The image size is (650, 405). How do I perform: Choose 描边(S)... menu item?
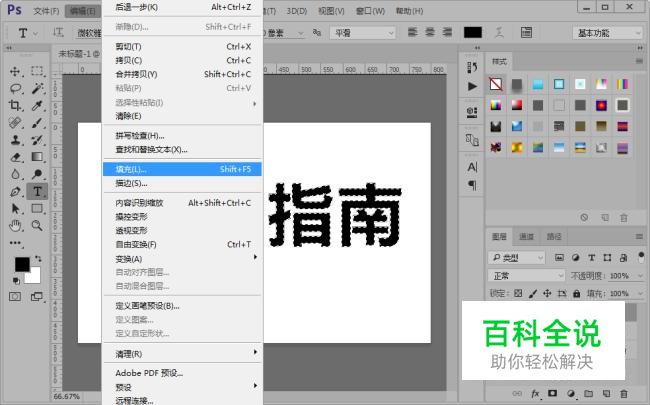click(182, 183)
